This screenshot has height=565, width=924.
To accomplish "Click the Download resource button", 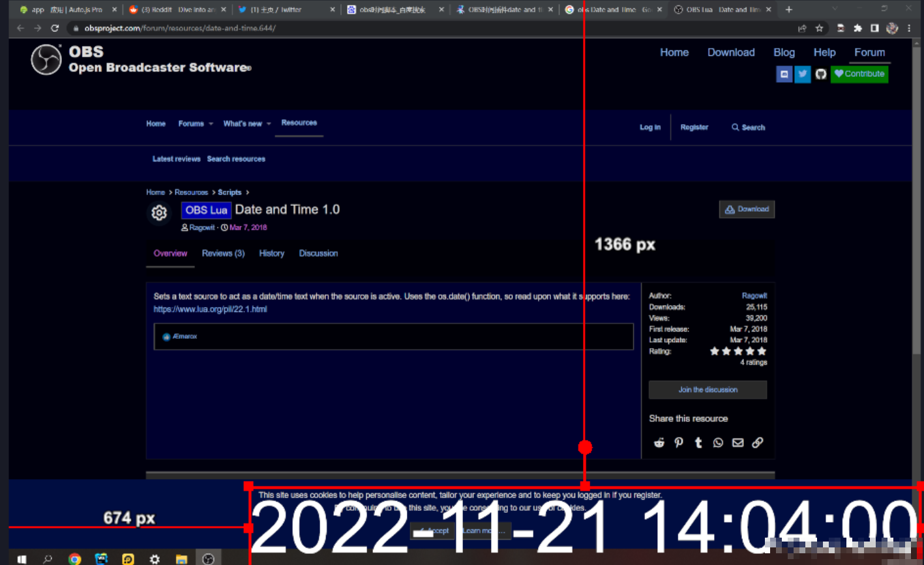I will tap(747, 209).
